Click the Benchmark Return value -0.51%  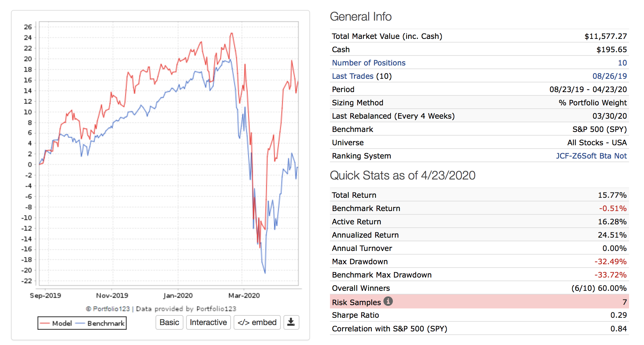pyautogui.click(x=613, y=208)
